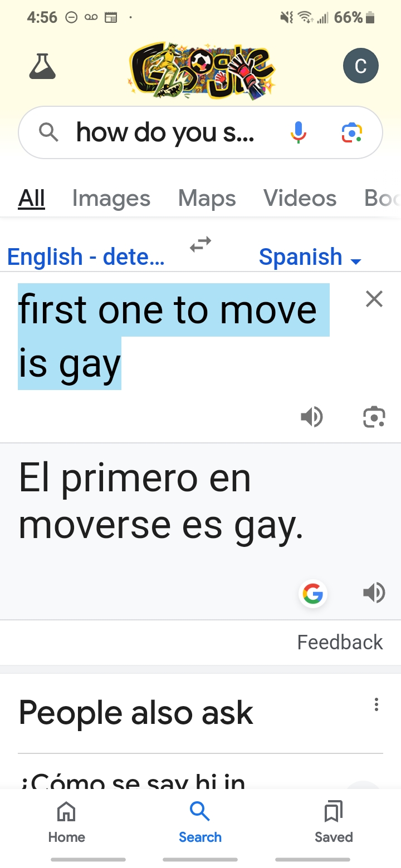Open Search Labs flask icon
The width and height of the screenshot is (401, 868).
(x=42, y=66)
